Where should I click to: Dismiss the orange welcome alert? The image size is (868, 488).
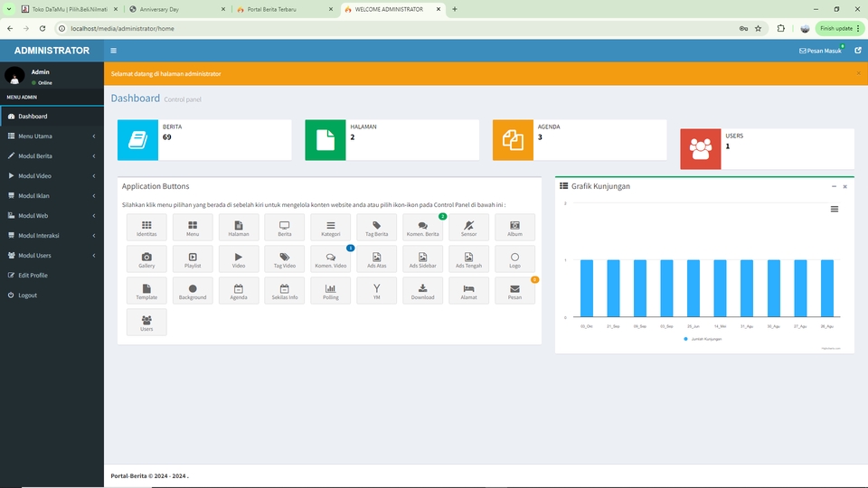(859, 73)
